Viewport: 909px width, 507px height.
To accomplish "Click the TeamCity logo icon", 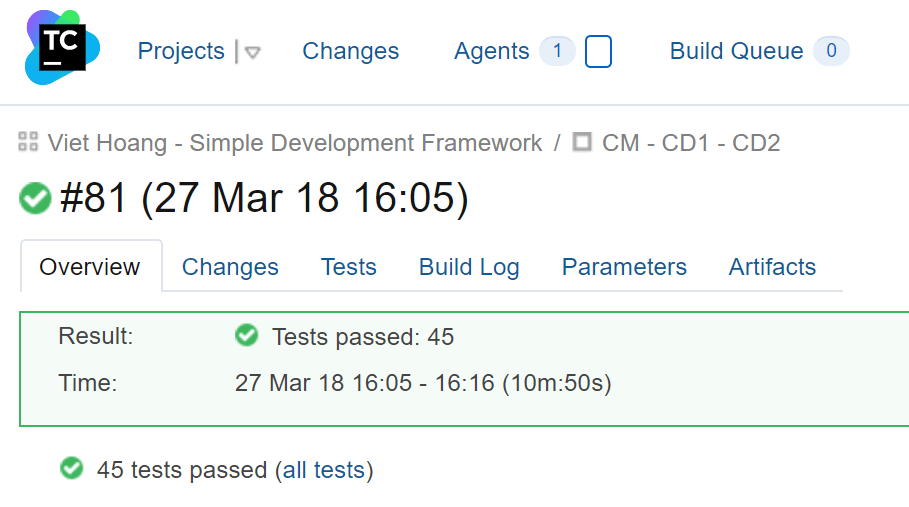I will 62,47.
